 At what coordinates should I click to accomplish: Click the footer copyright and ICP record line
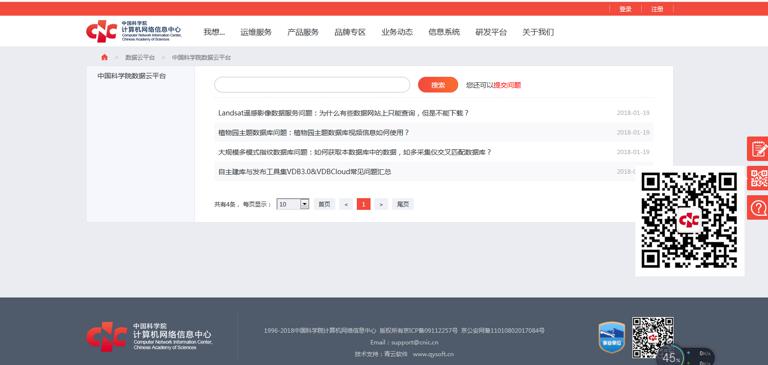tap(404, 331)
